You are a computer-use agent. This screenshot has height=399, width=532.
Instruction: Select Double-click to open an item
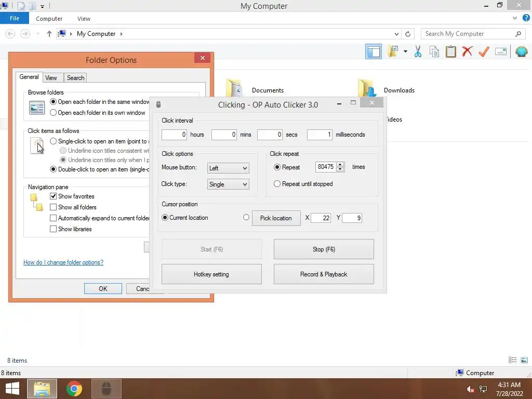click(x=54, y=169)
